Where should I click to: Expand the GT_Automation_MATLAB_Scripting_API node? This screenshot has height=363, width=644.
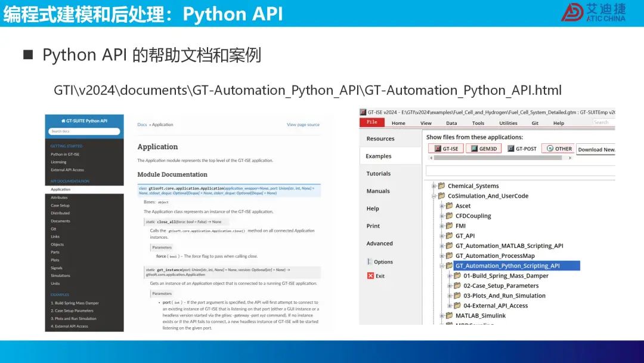[442, 246]
